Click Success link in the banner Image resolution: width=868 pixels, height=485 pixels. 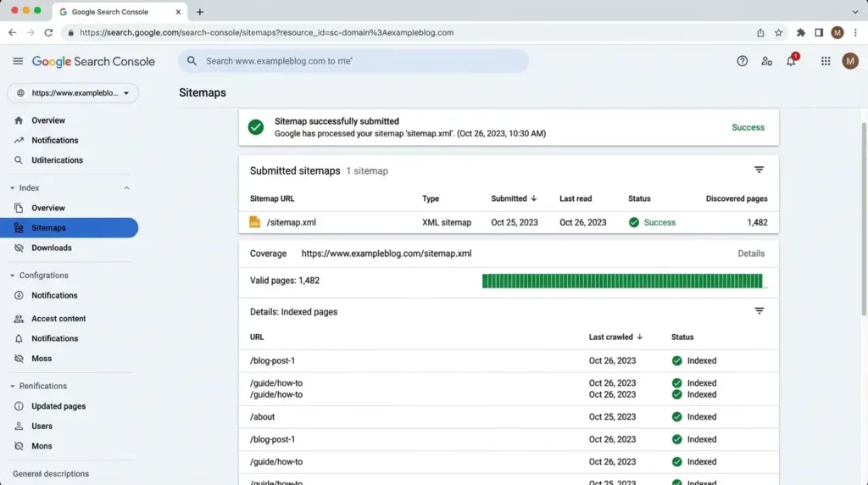(x=748, y=127)
